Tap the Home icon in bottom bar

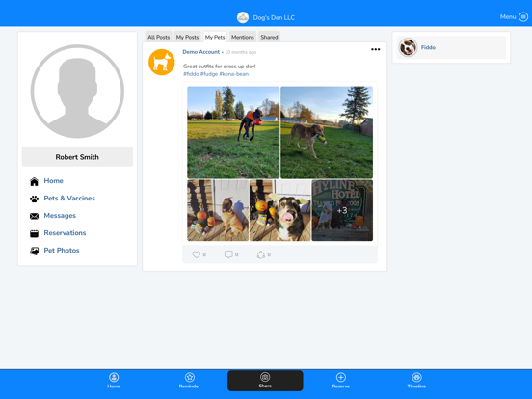pyautogui.click(x=114, y=377)
